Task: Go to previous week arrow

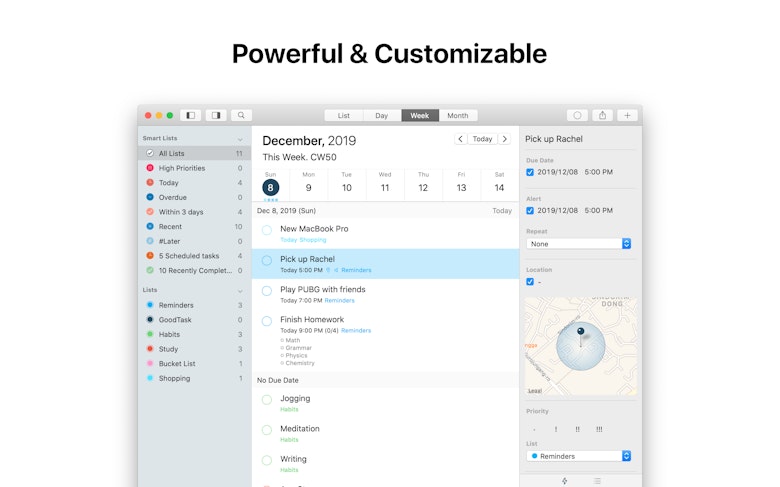Action: click(460, 139)
